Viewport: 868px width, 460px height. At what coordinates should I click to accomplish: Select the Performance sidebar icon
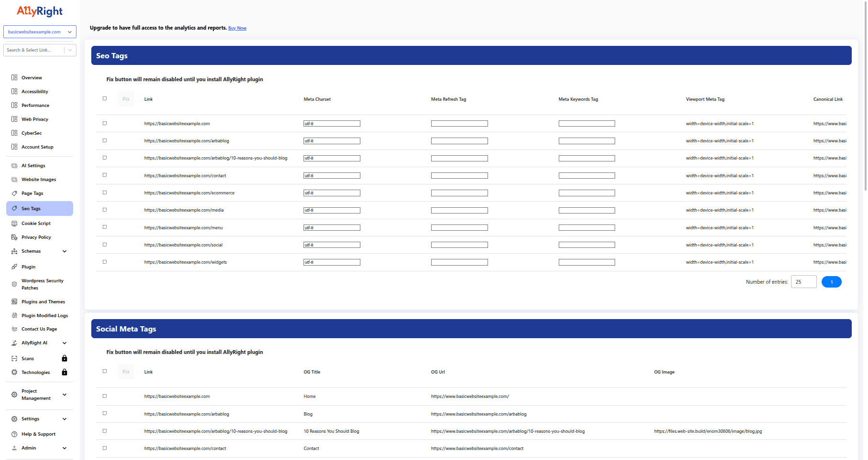[x=14, y=105]
